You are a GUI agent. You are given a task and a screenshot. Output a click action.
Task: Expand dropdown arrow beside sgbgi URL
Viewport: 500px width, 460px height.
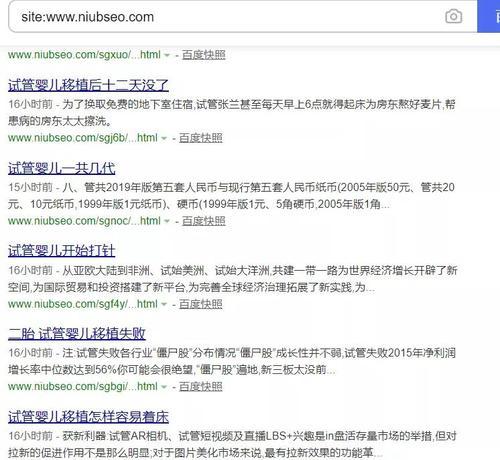click(x=164, y=387)
